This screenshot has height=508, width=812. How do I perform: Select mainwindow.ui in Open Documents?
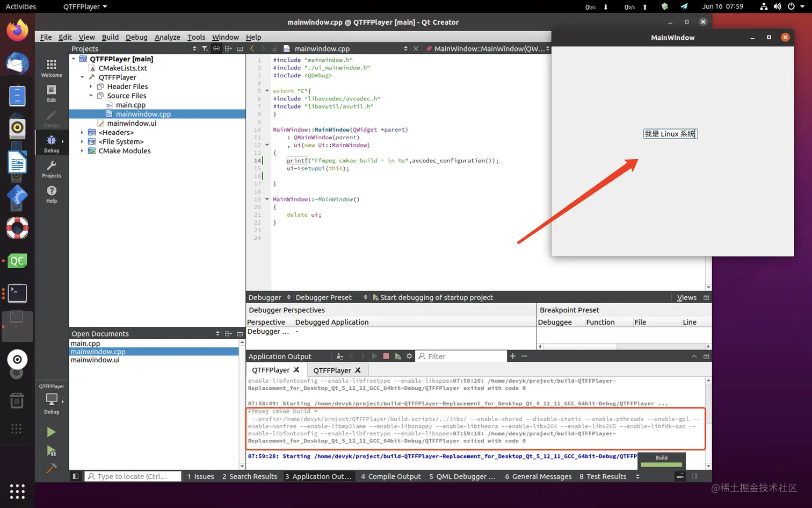(95, 360)
